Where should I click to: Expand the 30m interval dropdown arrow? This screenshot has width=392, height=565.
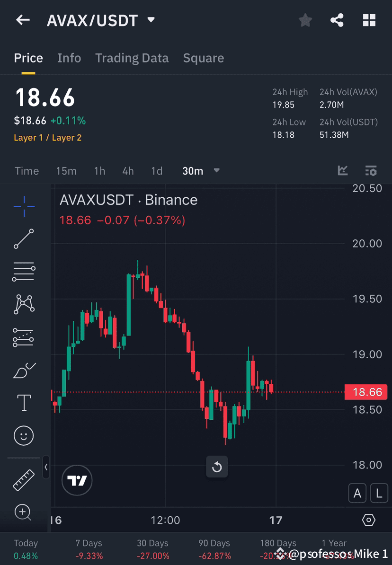tap(216, 171)
